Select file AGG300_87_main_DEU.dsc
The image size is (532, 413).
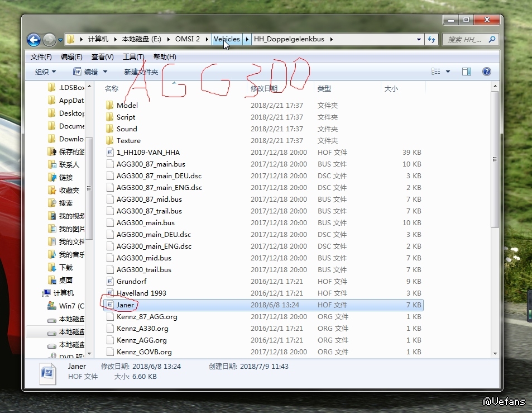tap(159, 175)
